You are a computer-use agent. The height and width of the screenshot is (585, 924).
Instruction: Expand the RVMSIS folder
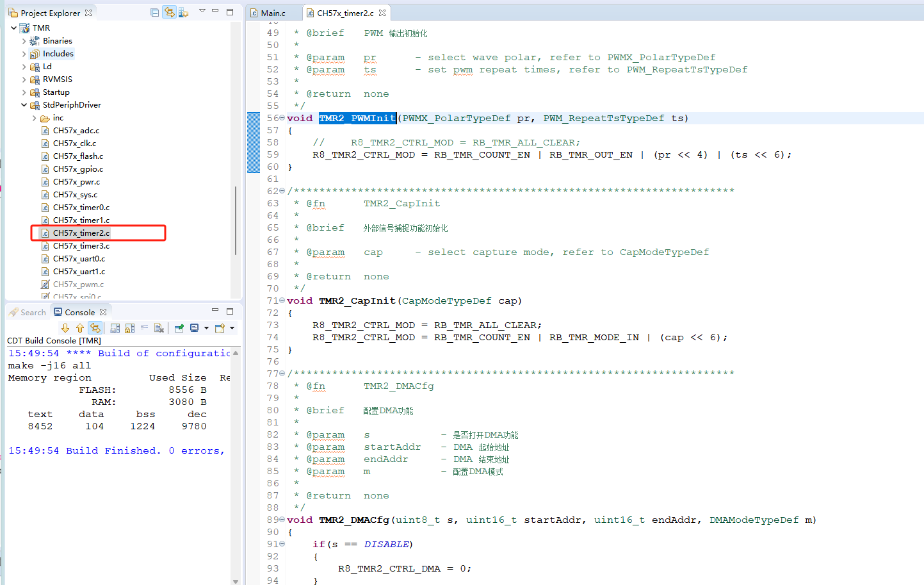click(x=24, y=79)
